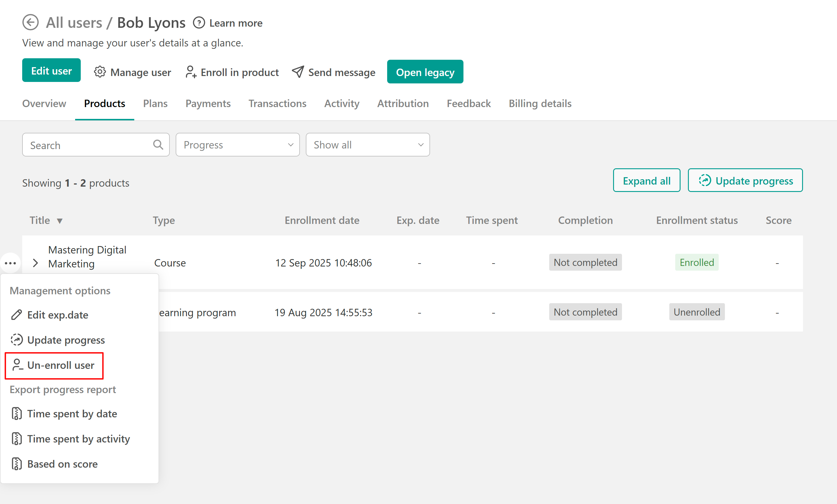The width and height of the screenshot is (837, 504).
Task: Go back using the circled arrow icon
Action: click(x=30, y=22)
